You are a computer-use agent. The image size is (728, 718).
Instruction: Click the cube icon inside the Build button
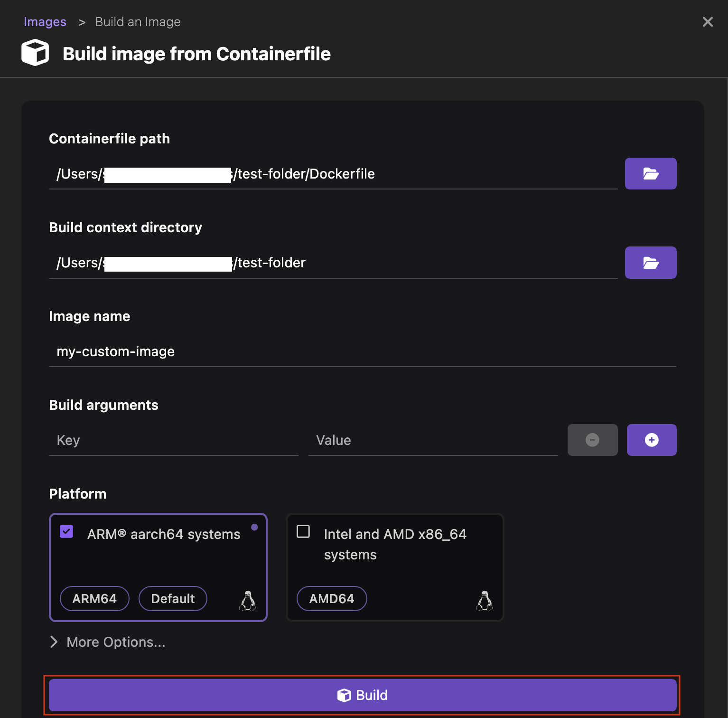[343, 695]
